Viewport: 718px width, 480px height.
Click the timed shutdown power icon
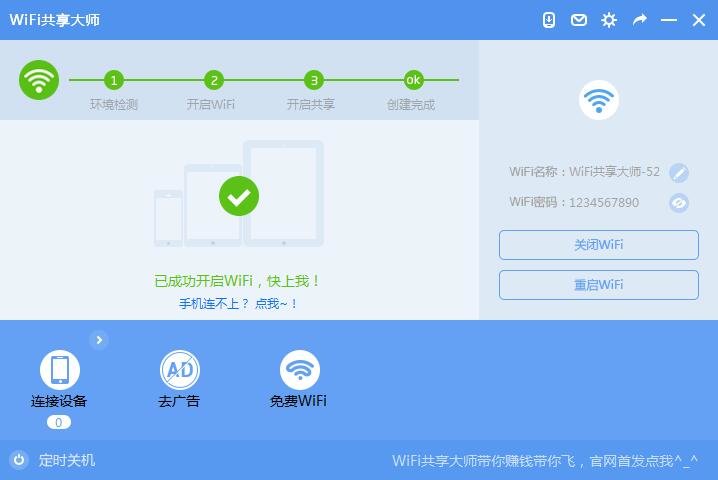tap(19, 460)
